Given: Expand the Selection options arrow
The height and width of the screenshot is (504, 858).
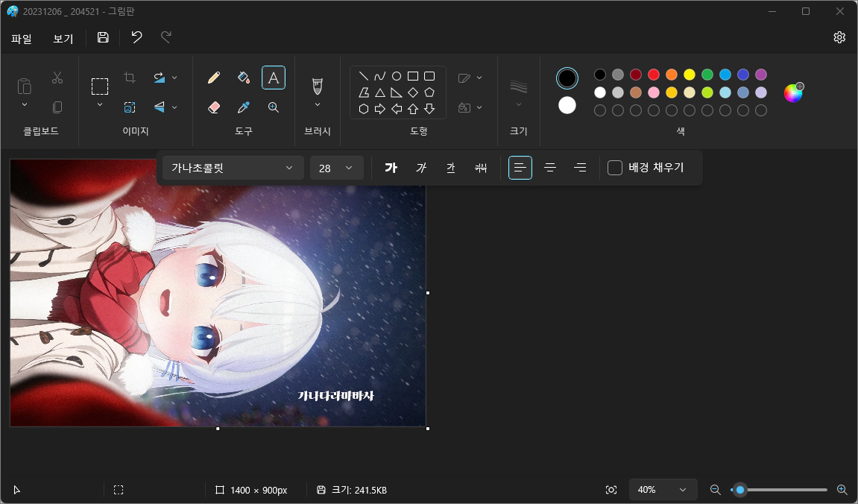Looking at the screenshot, I should coord(100,104).
